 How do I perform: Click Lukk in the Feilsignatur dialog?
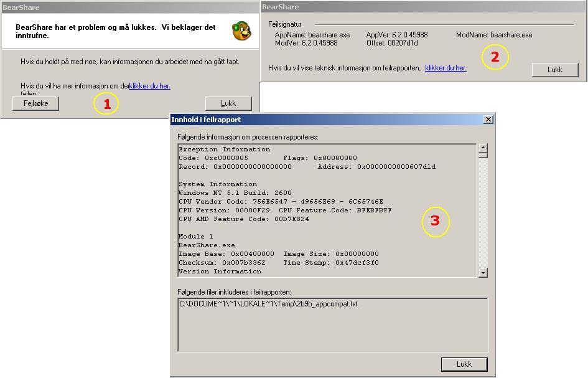(x=555, y=70)
